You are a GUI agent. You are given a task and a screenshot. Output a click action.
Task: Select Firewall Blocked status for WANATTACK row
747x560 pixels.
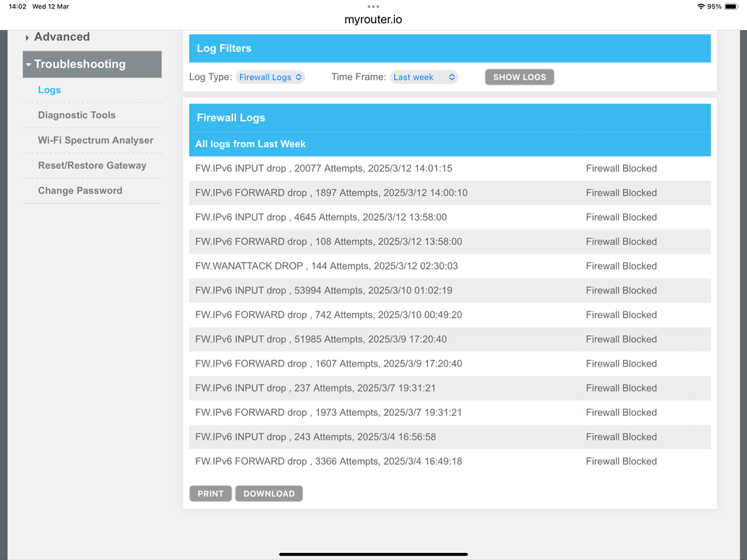[621, 266]
